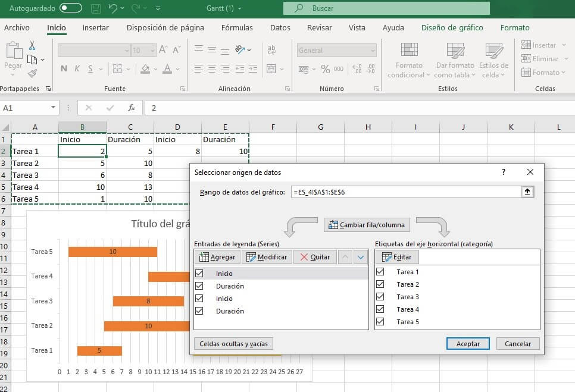Image resolution: width=575 pixels, height=392 pixels.
Task: Uncheck the Tarea 2 category checkbox
Action: pos(380,284)
